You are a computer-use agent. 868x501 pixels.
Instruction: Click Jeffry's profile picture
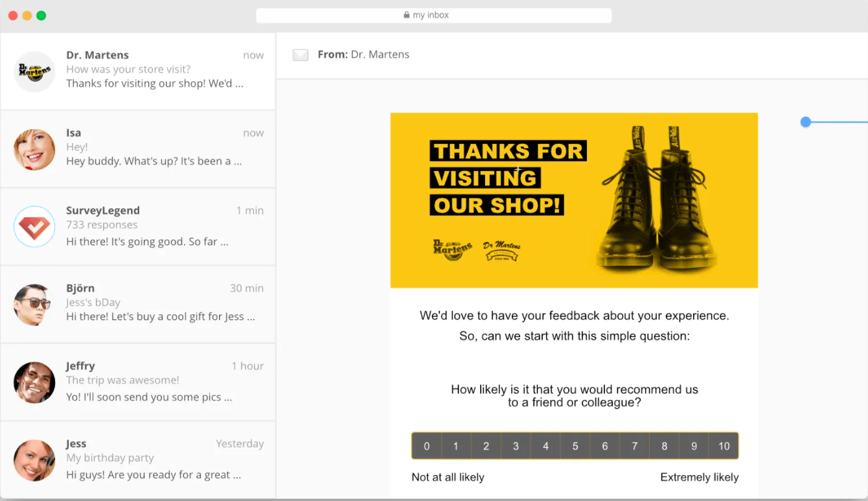34,382
